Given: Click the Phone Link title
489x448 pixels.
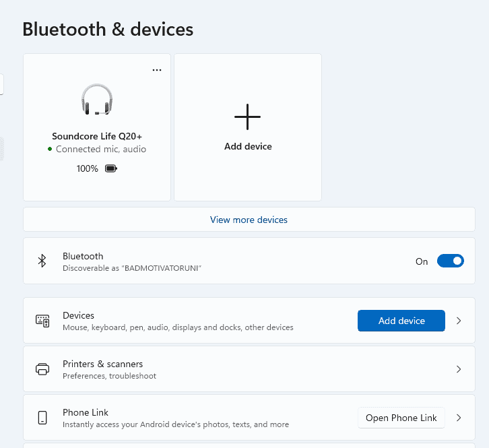Looking at the screenshot, I should click(x=86, y=412).
